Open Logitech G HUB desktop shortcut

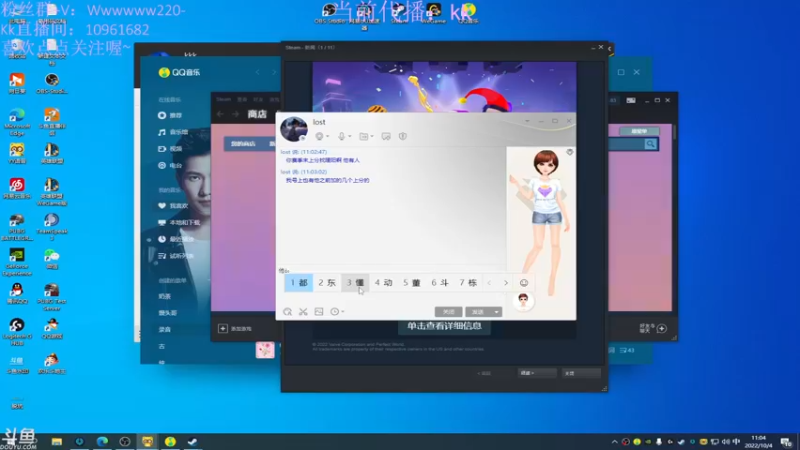(x=17, y=332)
